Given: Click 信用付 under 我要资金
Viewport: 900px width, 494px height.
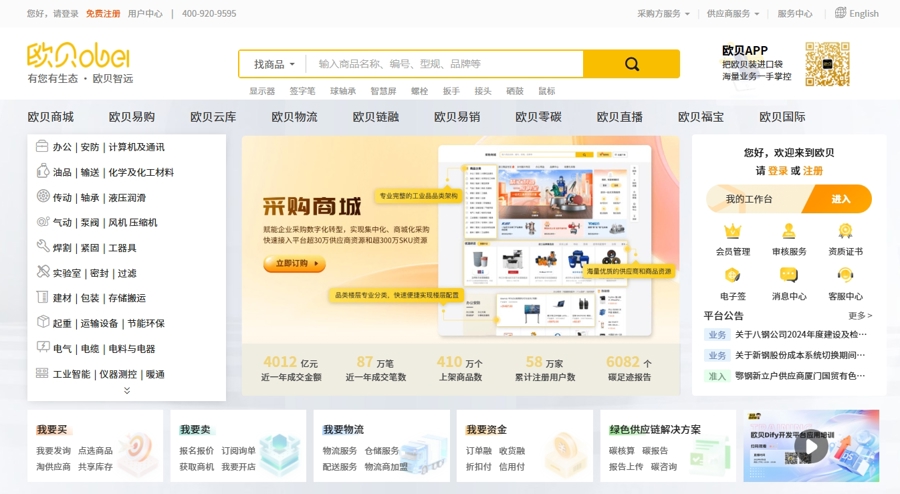Looking at the screenshot, I should coord(512,467).
